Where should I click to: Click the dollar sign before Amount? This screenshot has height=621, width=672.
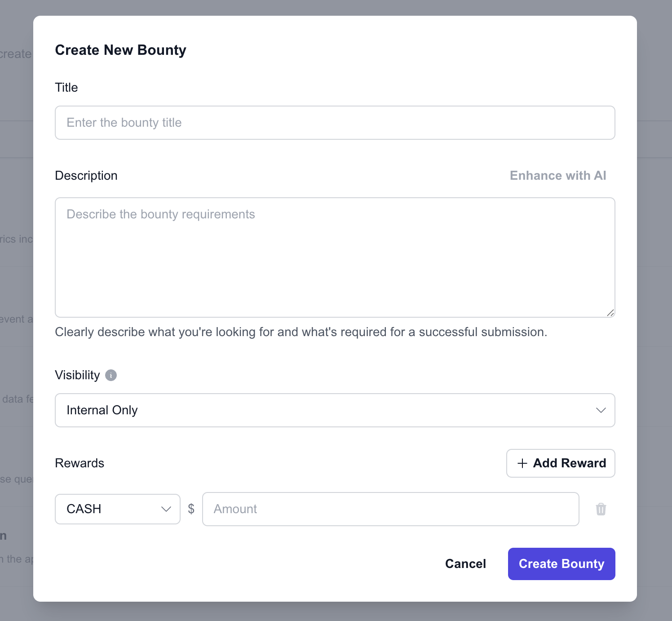click(x=191, y=509)
